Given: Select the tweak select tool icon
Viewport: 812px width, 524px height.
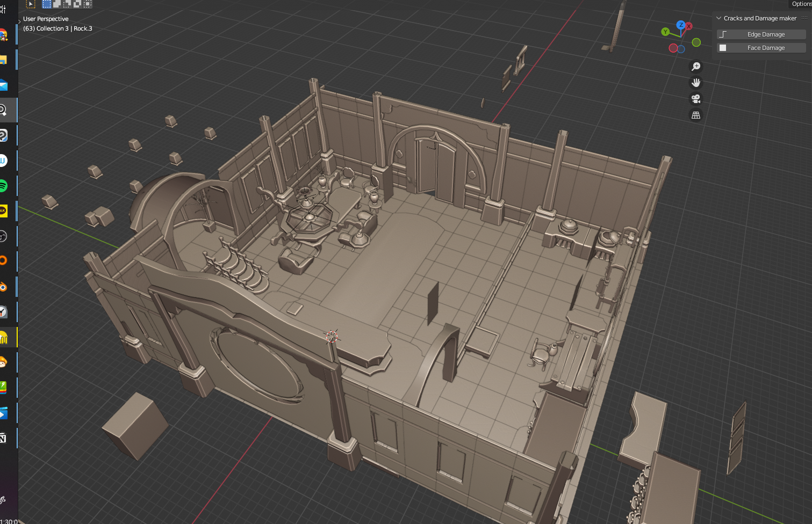Looking at the screenshot, I should pos(31,4).
